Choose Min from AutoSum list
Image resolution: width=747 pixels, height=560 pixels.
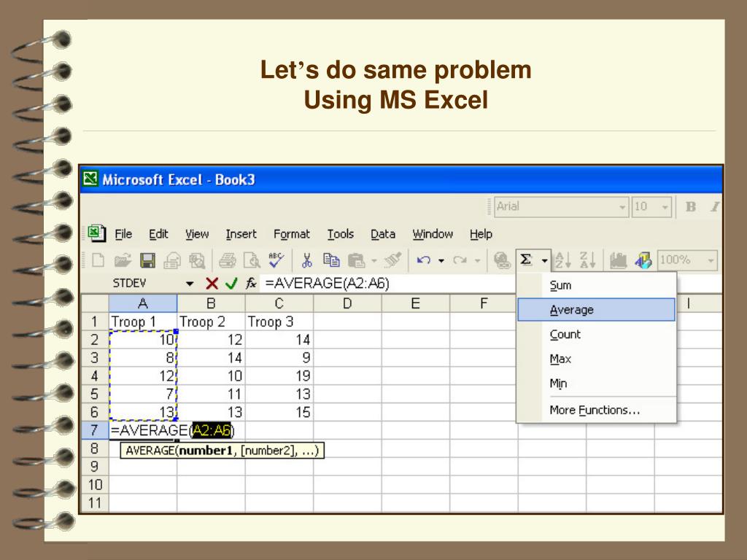point(597,384)
